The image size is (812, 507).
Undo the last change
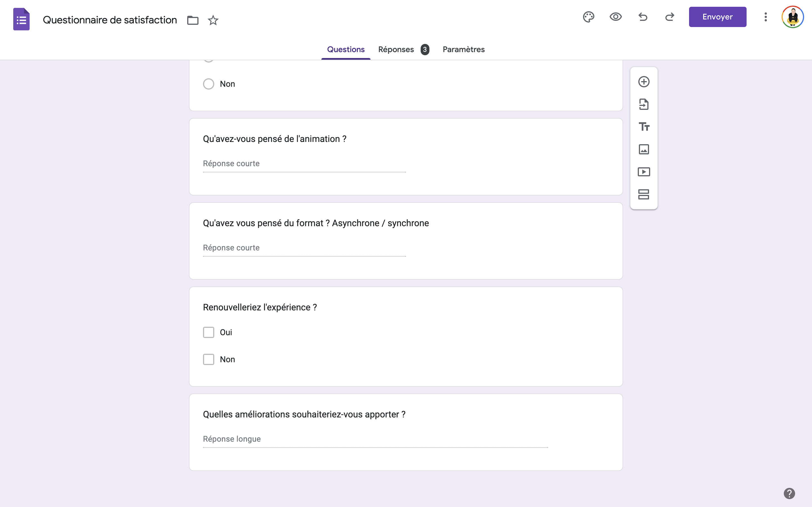click(643, 17)
